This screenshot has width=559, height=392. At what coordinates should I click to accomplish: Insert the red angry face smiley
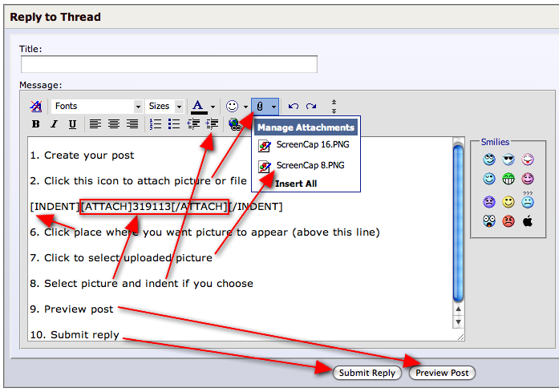point(508,221)
